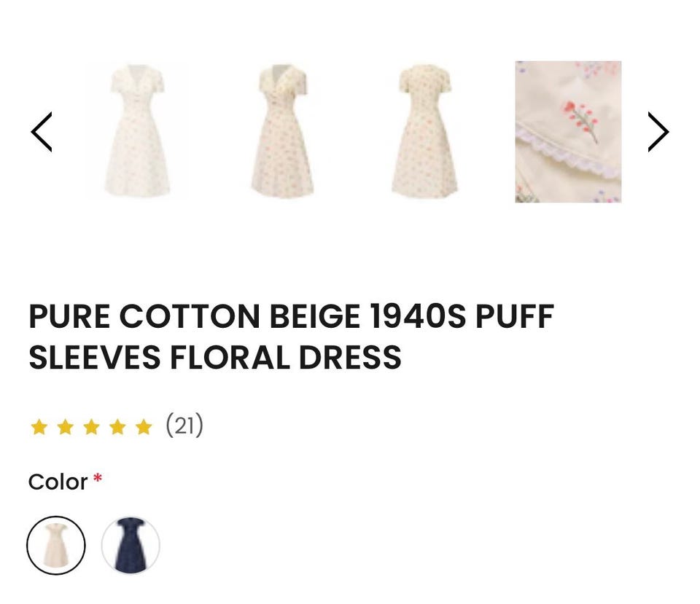
Task: Click the fourth yellow rating star
Action: pyautogui.click(x=118, y=427)
